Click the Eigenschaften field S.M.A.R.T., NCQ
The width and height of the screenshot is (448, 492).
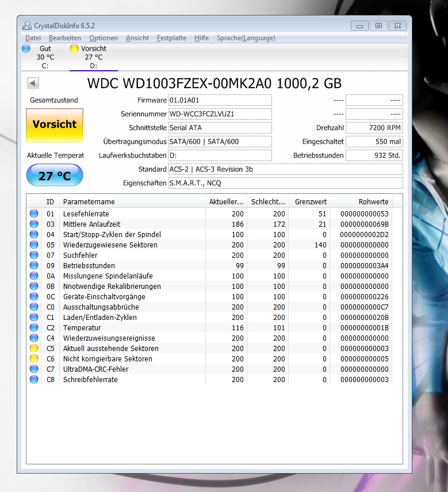coord(286,183)
